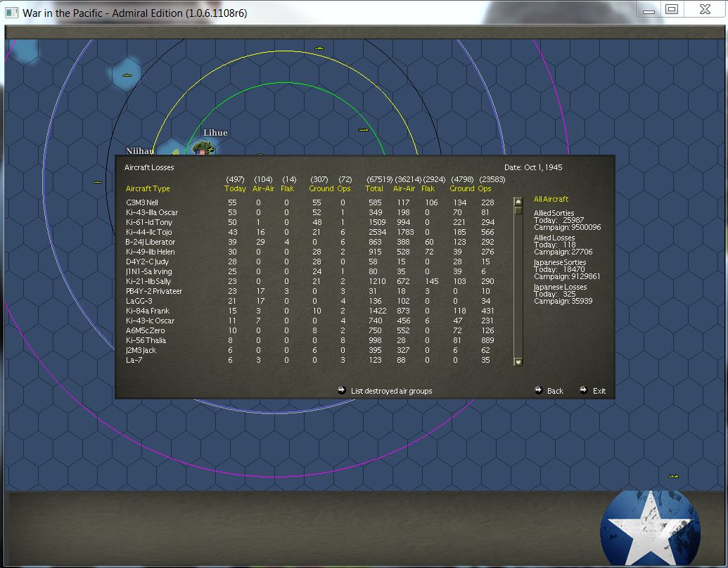Click the (67519) total losses figure
The height and width of the screenshot is (568, 728).
[x=379, y=179]
